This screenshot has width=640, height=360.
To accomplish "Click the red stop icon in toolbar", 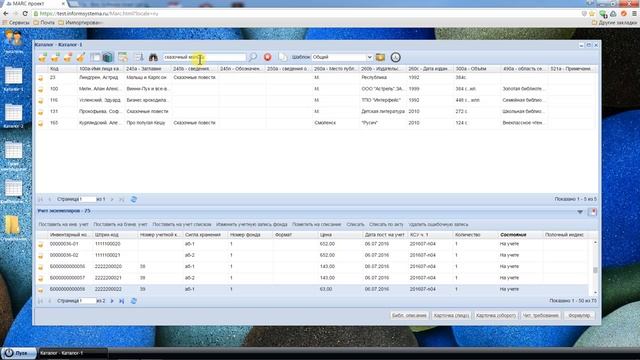I will 267,57.
